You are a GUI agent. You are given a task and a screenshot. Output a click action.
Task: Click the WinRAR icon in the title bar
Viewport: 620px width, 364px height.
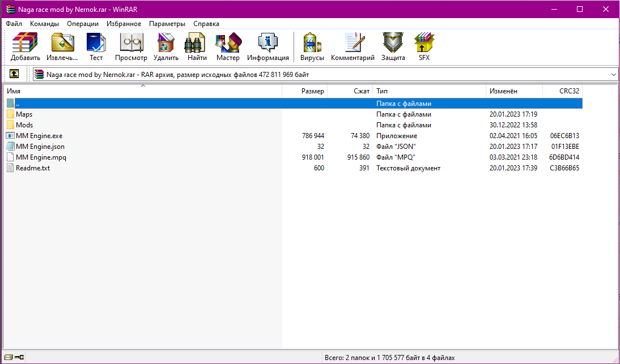(10, 9)
